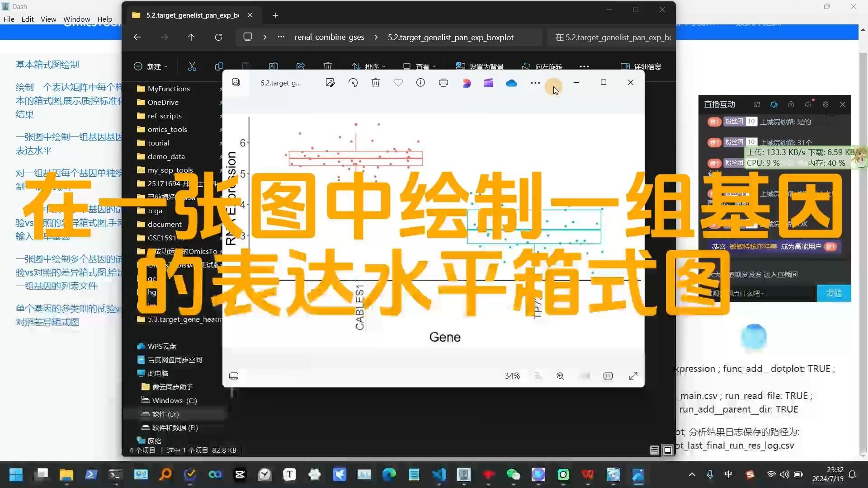This screenshot has width=868, height=488.
Task: Open the OneDrive folder in sidebar
Action: pyautogui.click(x=163, y=102)
